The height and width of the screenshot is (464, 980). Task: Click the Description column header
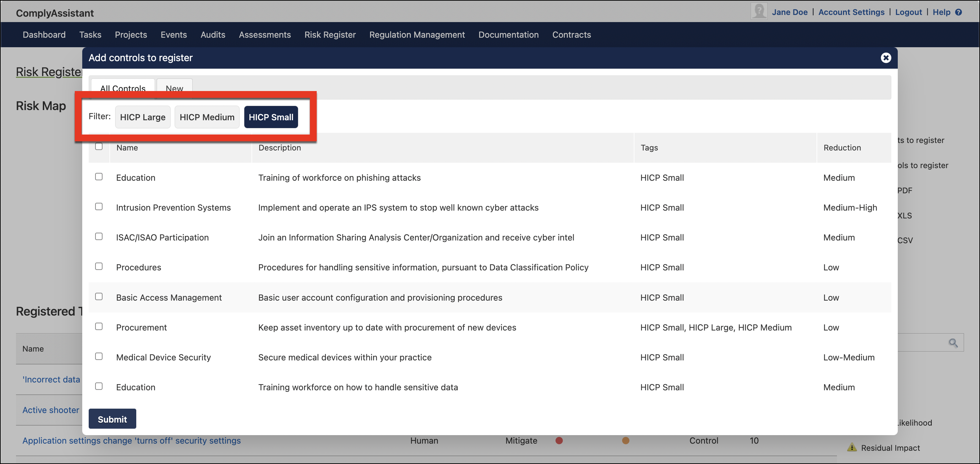[280, 147]
